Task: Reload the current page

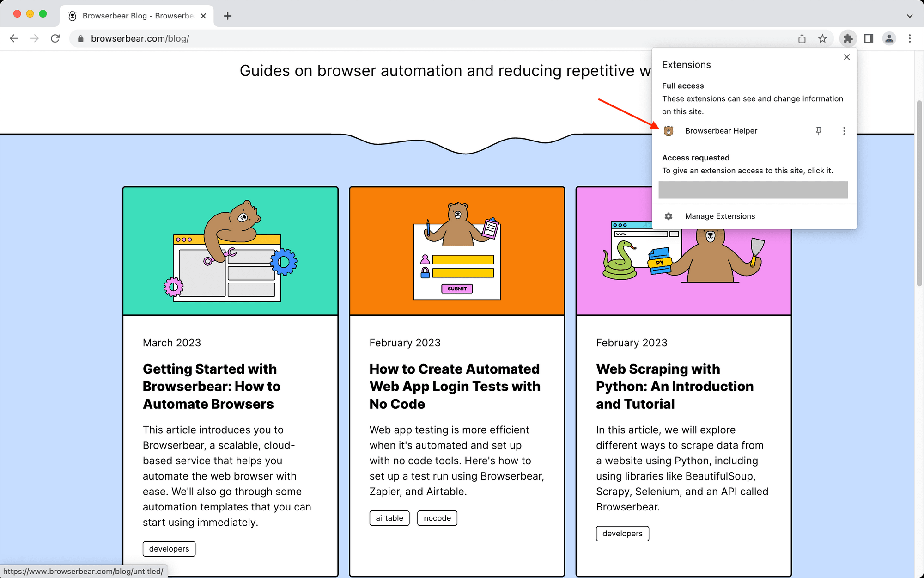Action: [x=55, y=38]
